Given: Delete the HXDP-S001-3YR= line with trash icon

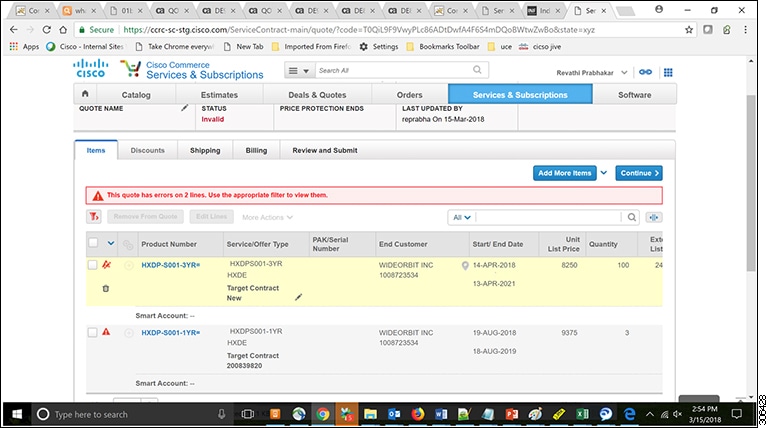Looking at the screenshot, I should coord(105,288).
